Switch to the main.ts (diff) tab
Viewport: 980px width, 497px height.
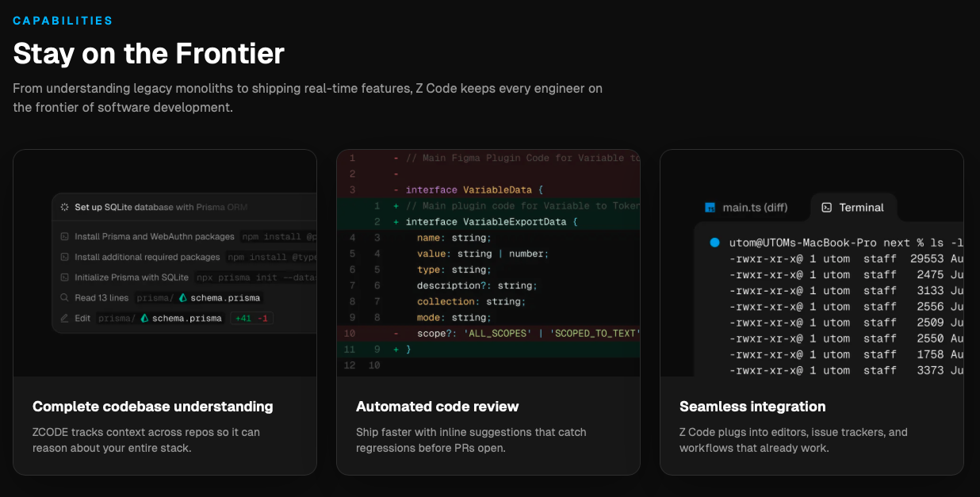746,208
